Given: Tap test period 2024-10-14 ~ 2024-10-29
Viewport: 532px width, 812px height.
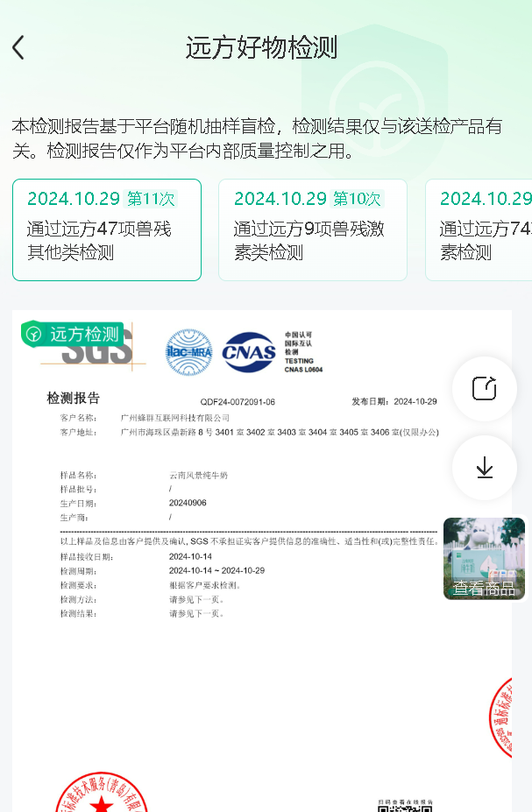Looking at the screenshot, I should tap(216, 571).
